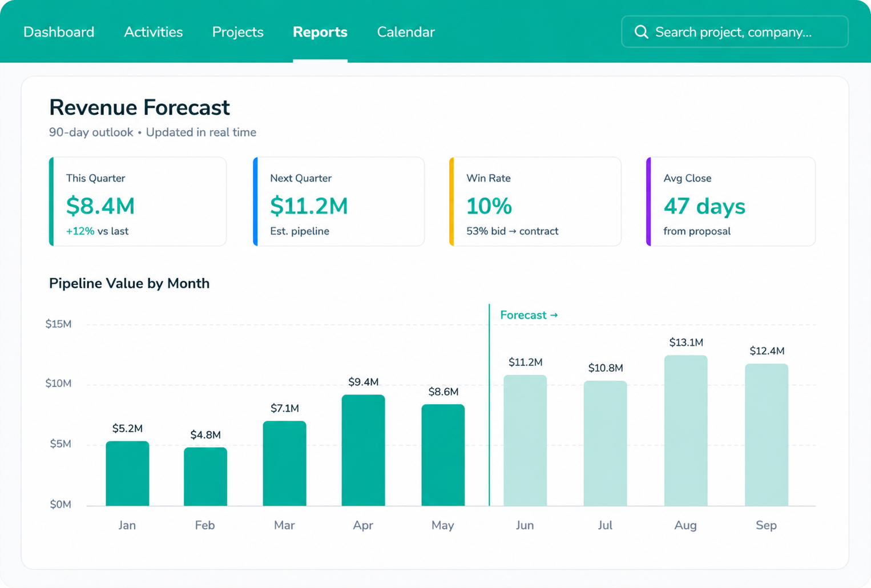
Task: Switch to the Activities tab
Action: point(154,32)
